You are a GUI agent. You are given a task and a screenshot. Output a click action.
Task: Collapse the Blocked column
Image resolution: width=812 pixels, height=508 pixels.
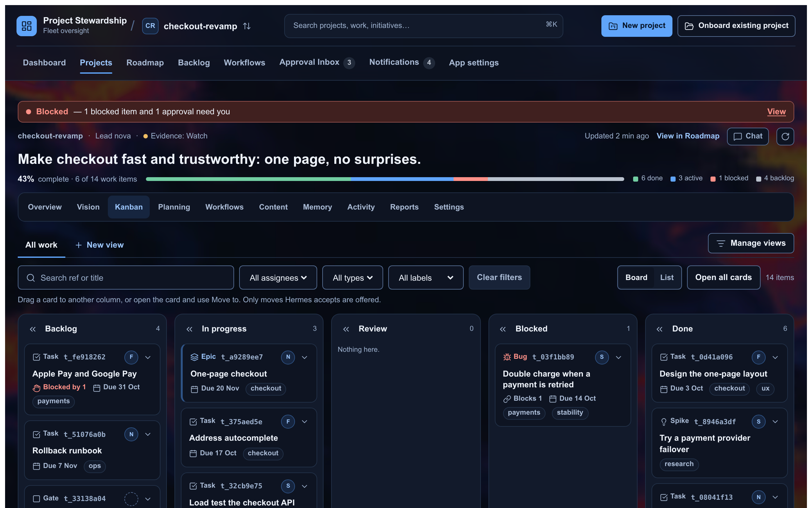click(x=503, y=329)
